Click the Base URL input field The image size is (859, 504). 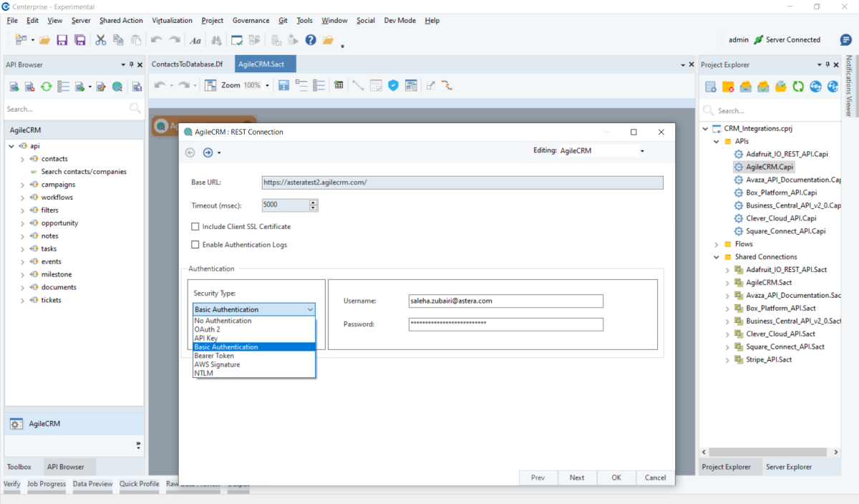[x=462, y=182]
